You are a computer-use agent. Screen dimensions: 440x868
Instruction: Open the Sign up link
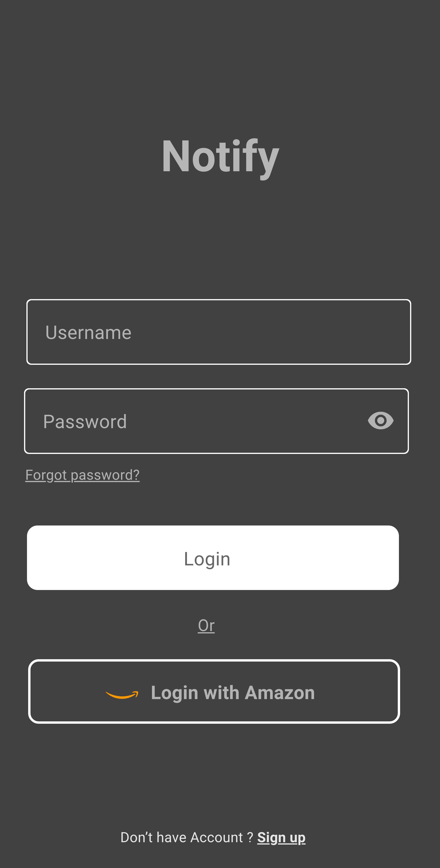[x=281, y=838]
